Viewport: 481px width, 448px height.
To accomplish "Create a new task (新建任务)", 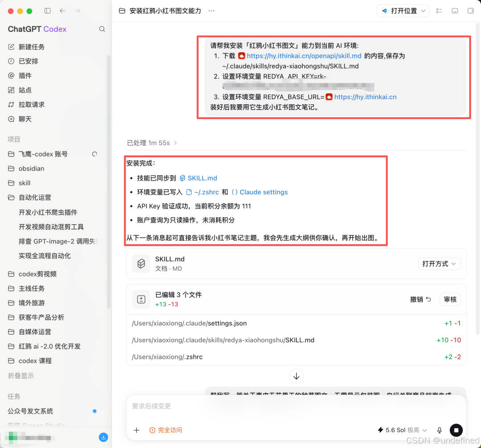I will pyautogui.click(x=26, y=47).
